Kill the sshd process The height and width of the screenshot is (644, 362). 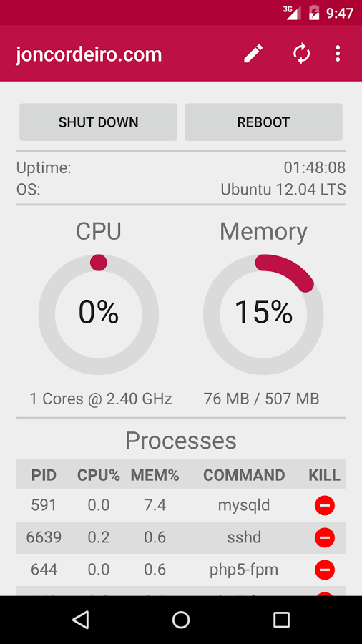[x=325, y=537]
